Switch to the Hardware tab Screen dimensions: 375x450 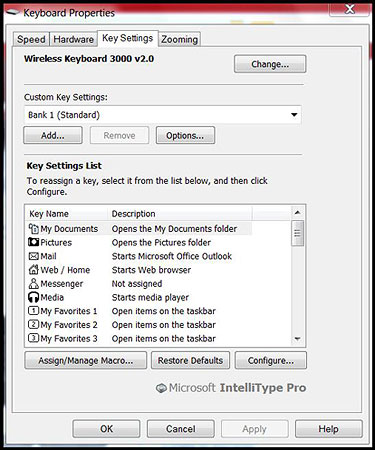pyautogui.click(x=73, y=39)
